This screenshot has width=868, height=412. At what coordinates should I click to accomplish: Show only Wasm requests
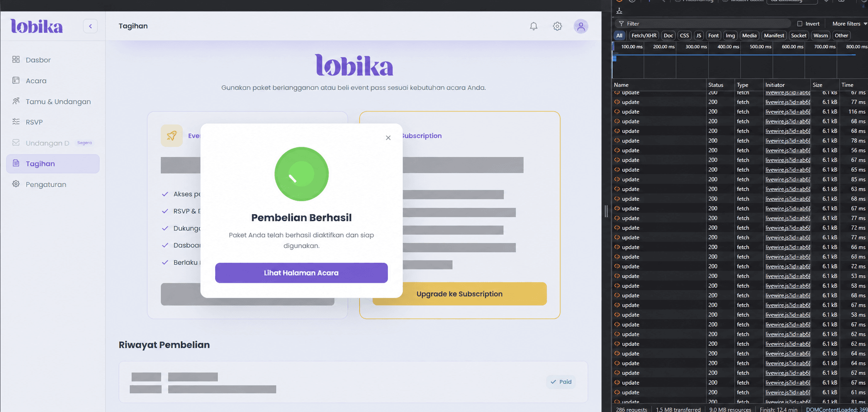820,35
